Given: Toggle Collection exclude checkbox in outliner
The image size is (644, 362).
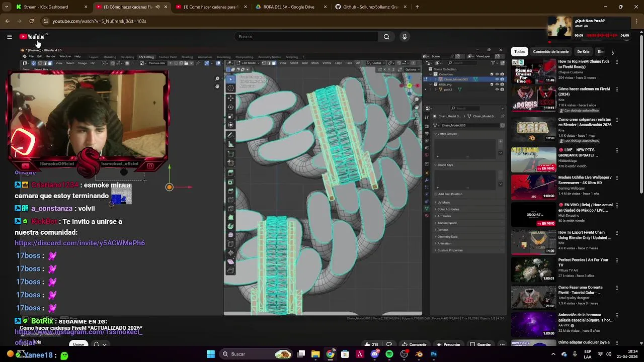Looking at the screenshot, I should tap(492, 74).
